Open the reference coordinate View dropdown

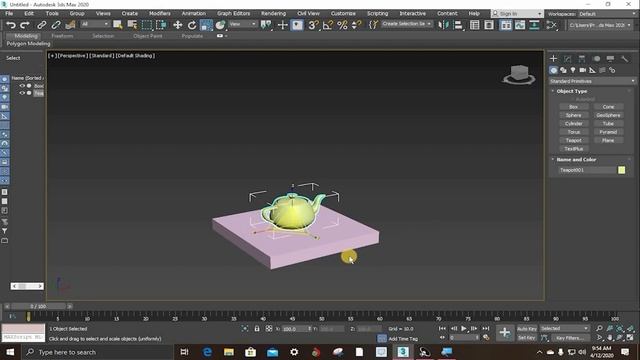coord(242,24)
